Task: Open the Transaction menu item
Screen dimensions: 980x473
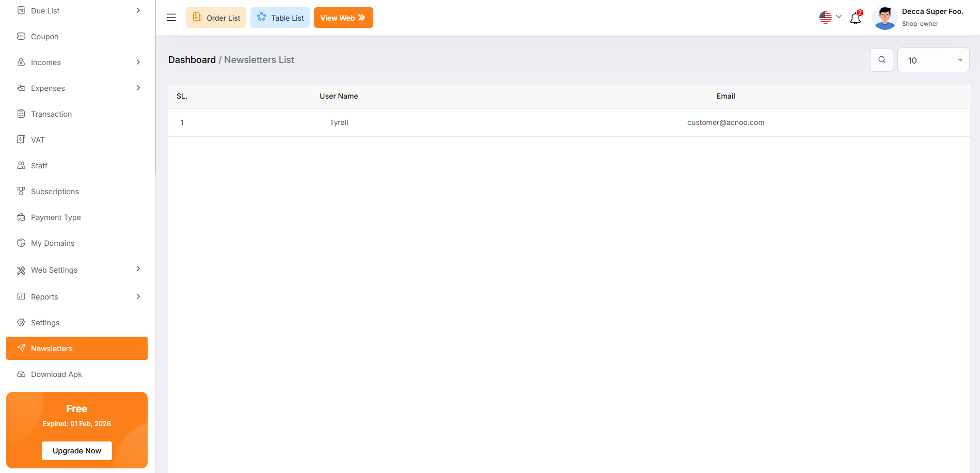Action: pyautogui.click(x=51, y=114)
